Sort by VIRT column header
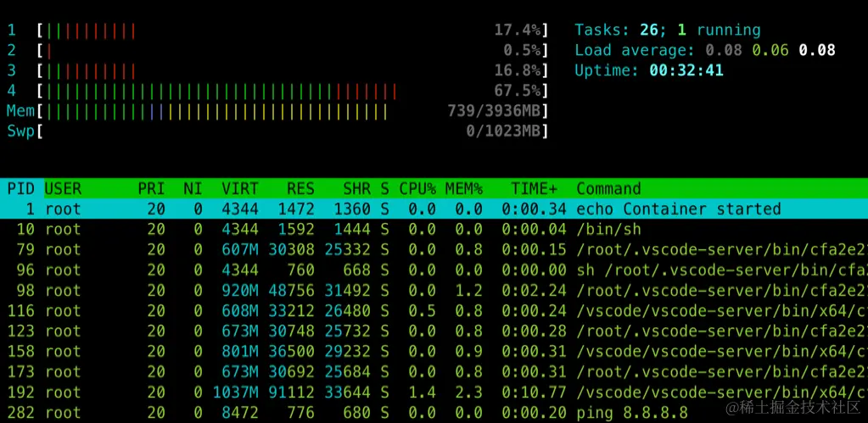The image size is (868, 423). [x=239, y=188]
